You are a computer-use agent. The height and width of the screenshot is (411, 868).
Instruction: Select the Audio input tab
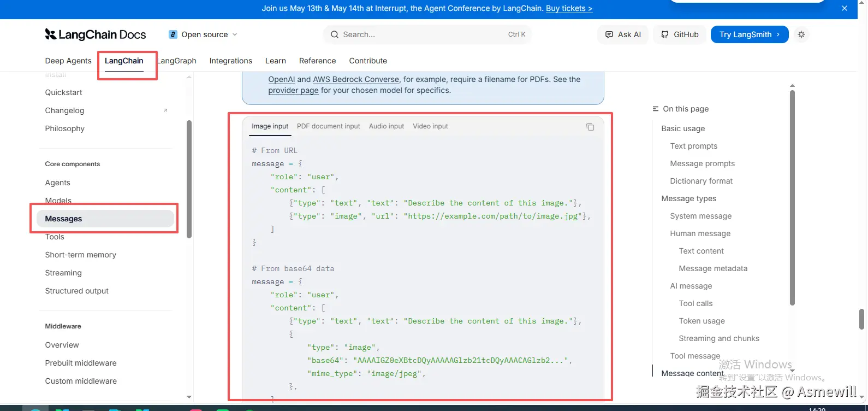[x=387, y=126]
